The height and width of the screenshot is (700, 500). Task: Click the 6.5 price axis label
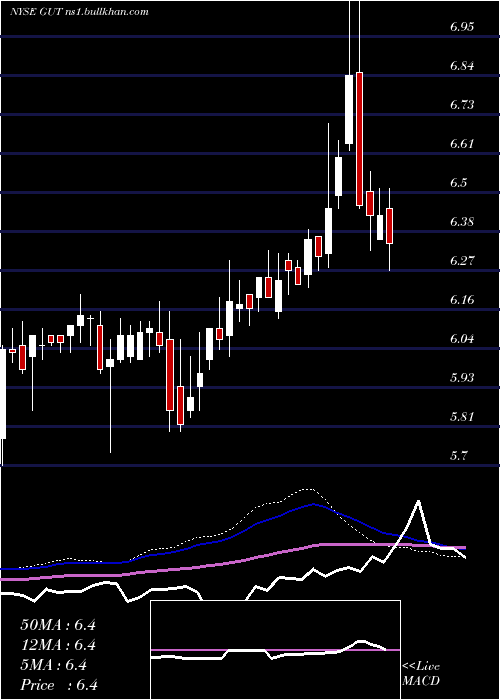459,183
